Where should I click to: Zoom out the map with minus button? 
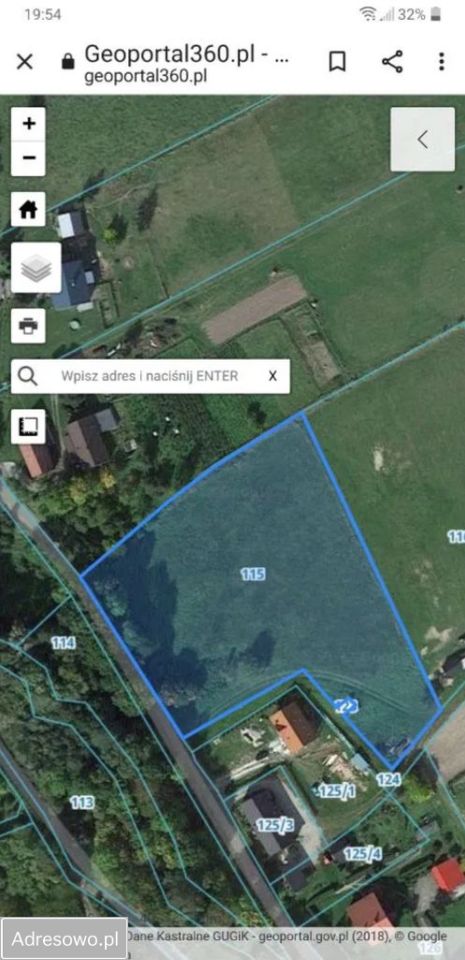pyautogui.click(x=28, y=159)
